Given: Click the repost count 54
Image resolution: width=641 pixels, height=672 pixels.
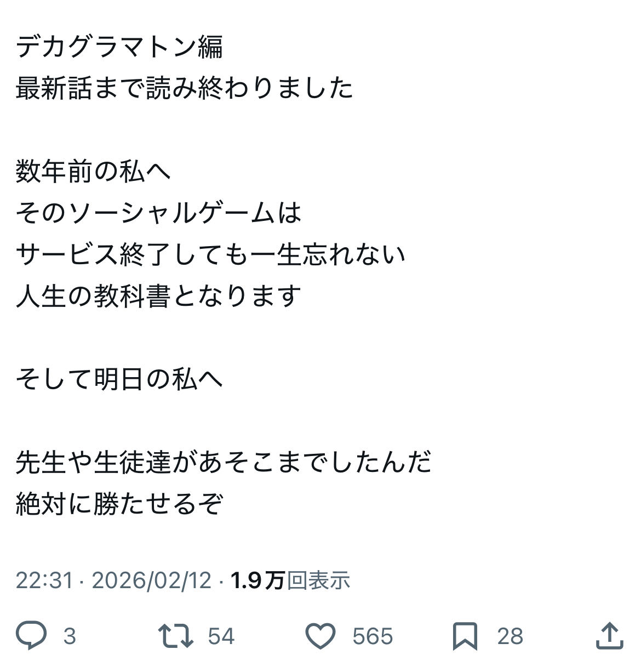Looking at the screenshot, I should click(221, 636).
